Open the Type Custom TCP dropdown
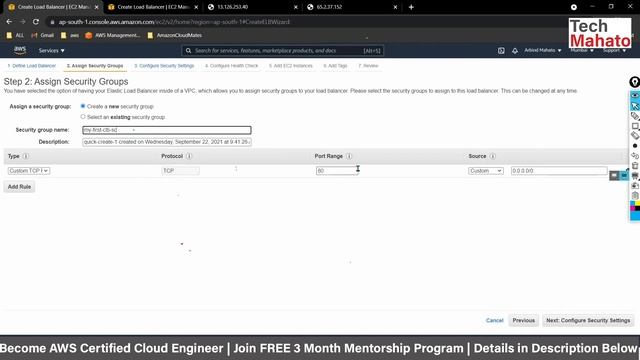The image size is (640, 360). 29,171
